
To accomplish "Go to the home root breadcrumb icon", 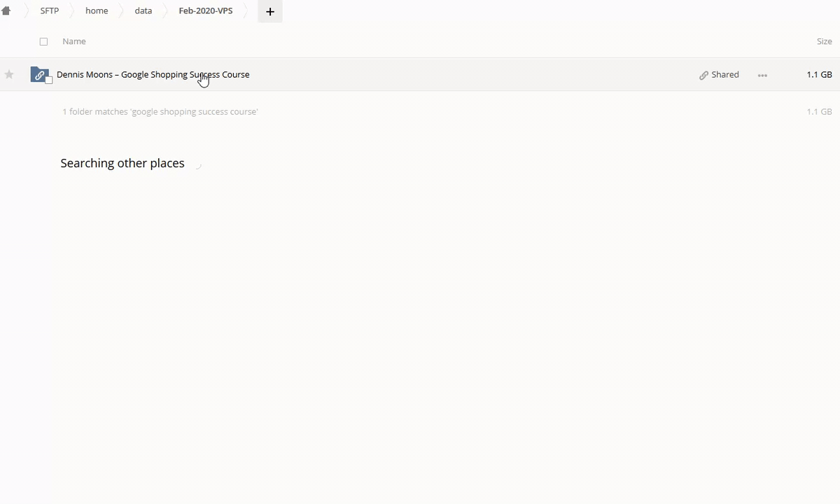I will [x=6, y=10].
